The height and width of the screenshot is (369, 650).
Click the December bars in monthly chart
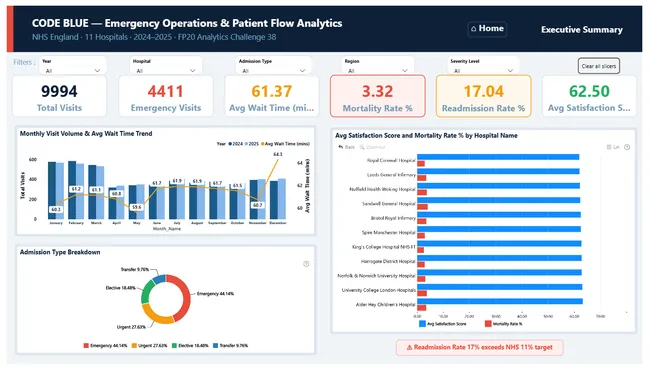[x=278, y=199]
